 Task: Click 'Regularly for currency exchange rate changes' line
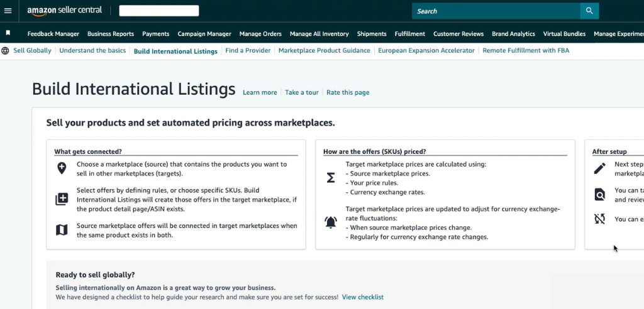point(417,237)
